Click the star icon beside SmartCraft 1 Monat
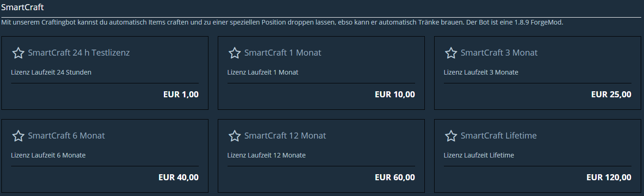 (234, 53)
